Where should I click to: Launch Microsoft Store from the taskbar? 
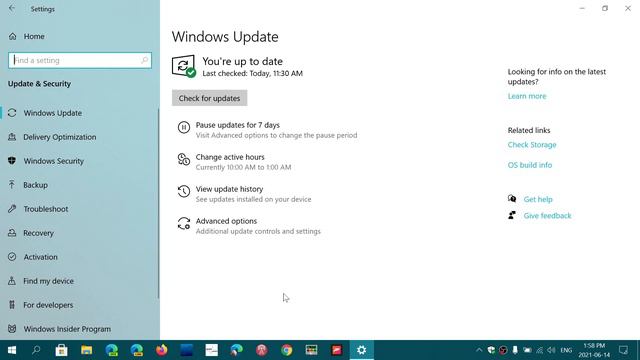pos(62,350)
